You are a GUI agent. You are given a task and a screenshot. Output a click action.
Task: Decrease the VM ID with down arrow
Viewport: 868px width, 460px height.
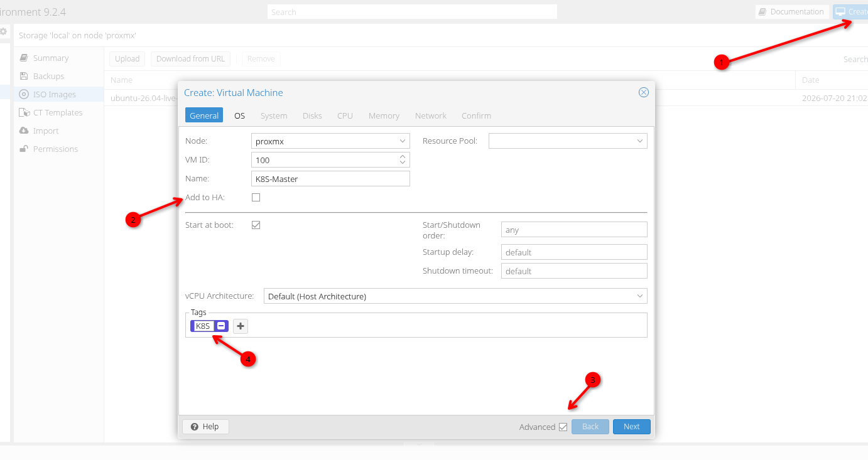(403, 163)
